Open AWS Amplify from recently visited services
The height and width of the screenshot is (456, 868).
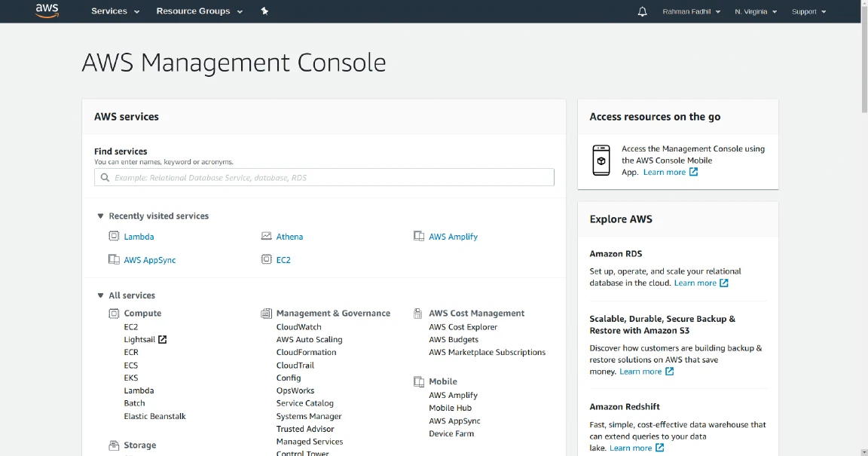[x=453, y=237]
